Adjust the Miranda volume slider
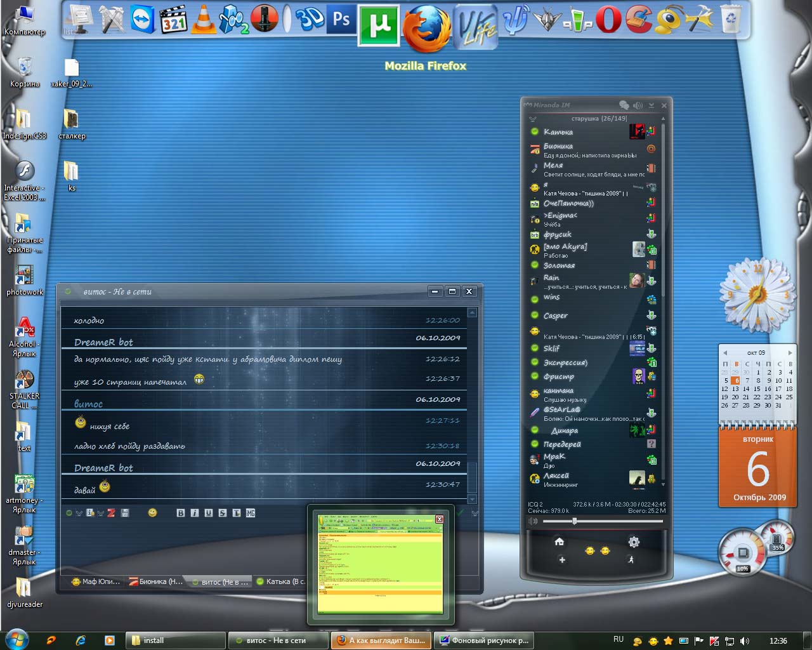The height and width of the screenshot is (650, 812). pyautogui.click(x=575, y=521)
